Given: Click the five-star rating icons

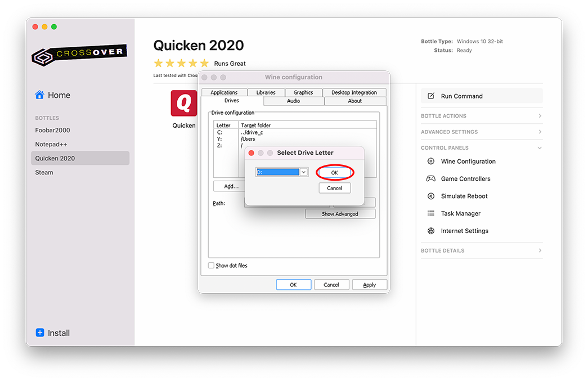Looking at the screenshot, I should [x=181, y=63].
